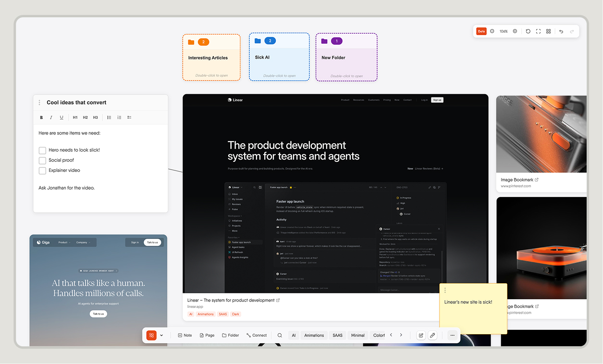Image resolution: width=603 pixels, height=364 pixels.
Task: Filter by the Colorful tag in toolbar
Action: (x=379, y=335)
